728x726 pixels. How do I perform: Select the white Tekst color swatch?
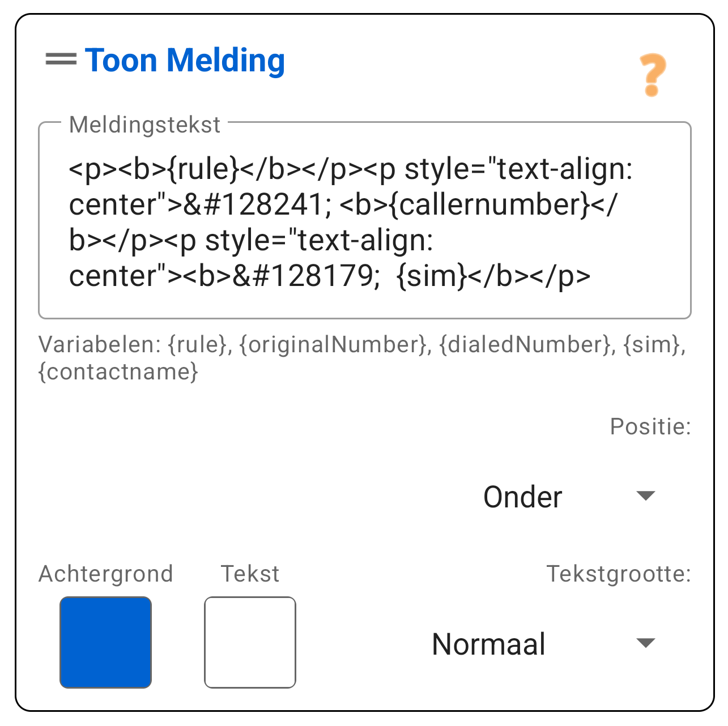coord(250,642)
